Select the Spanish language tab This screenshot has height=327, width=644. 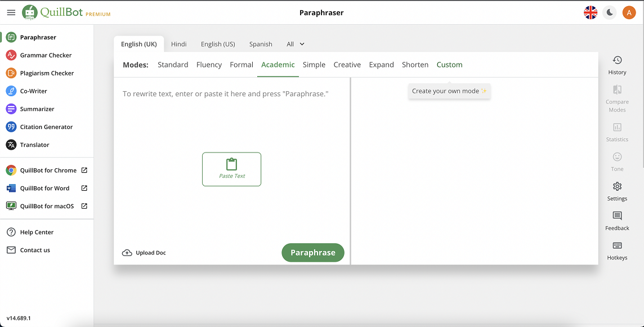(261, 44)
